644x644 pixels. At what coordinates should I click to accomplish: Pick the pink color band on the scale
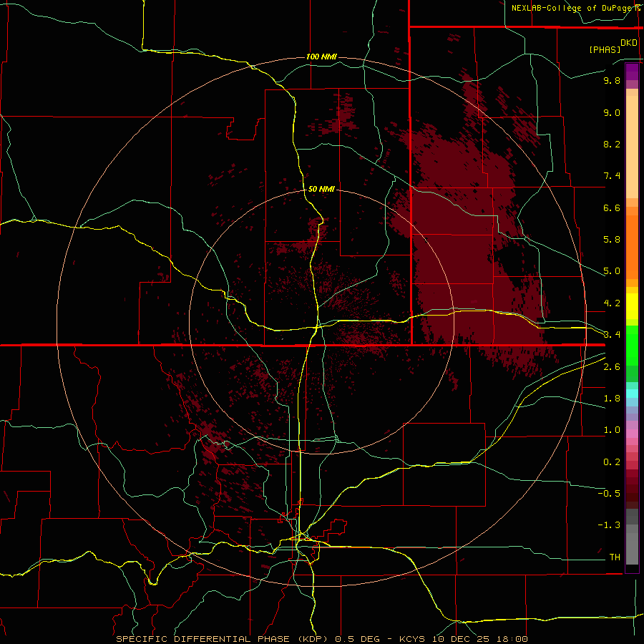point(632,434)
